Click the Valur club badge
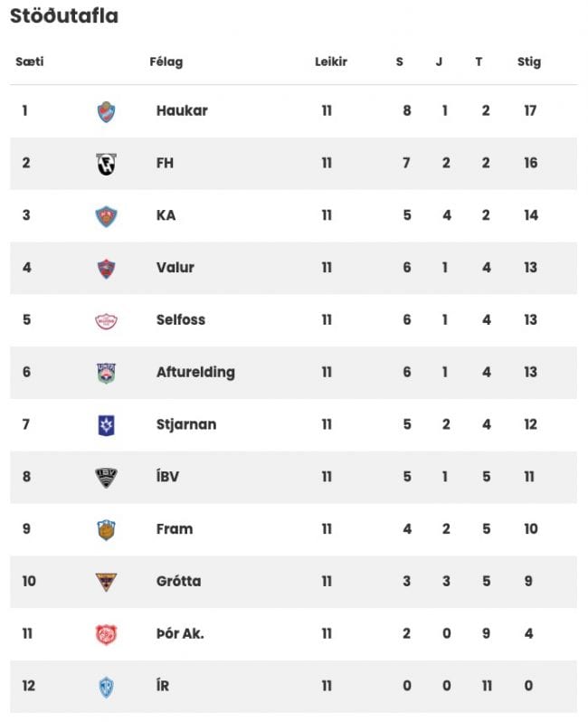 coord(106,269)
